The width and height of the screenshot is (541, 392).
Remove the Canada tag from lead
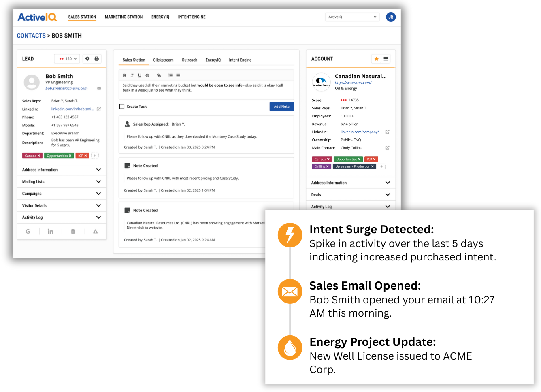coord(39,156)
